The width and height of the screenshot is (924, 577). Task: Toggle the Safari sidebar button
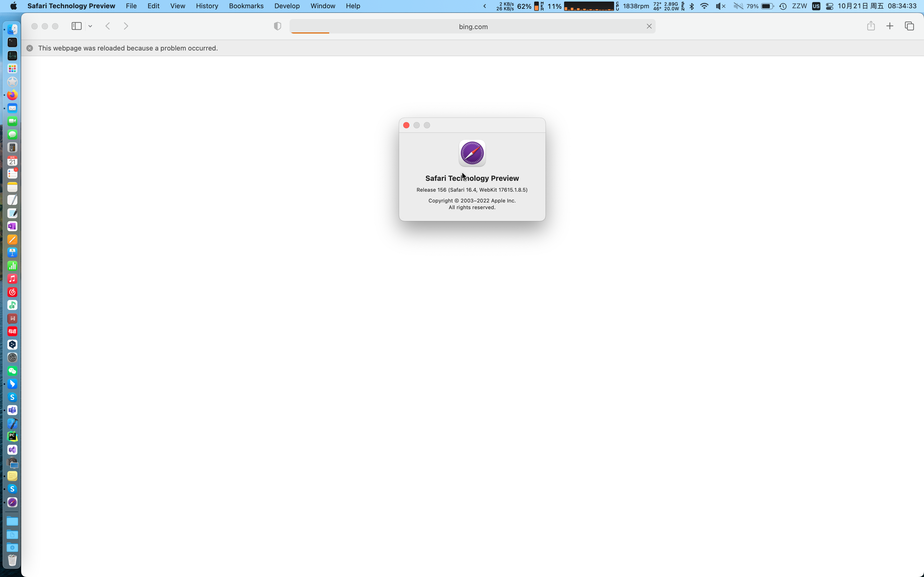(76, 26)
